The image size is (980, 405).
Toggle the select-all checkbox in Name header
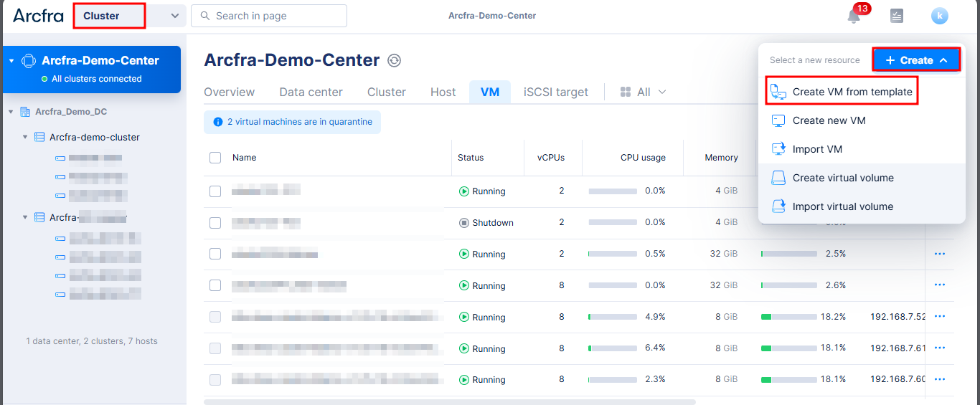[215, 158]
